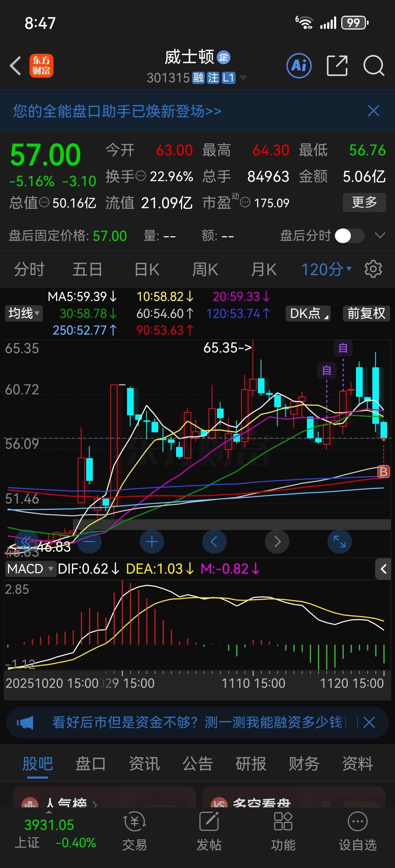Zoom out chart with minus button

click(x=89, y=541)
